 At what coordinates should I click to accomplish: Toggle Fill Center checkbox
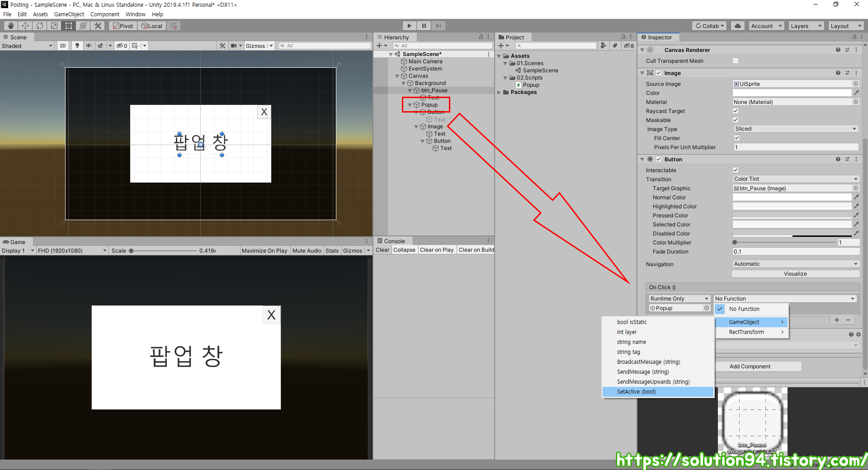click(x=737, y=138)
